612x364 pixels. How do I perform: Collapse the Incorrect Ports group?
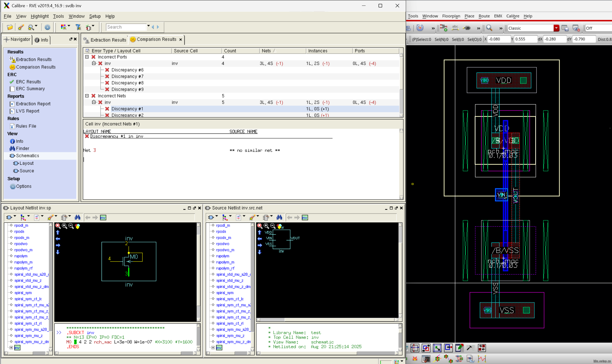click(x=87, y=57)
